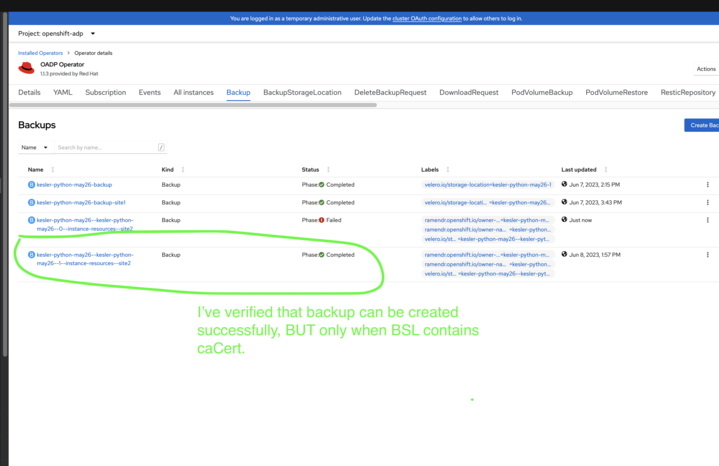
Task: Open the DeleteBackupRequest tab
Action: click(x=390, y=92)
